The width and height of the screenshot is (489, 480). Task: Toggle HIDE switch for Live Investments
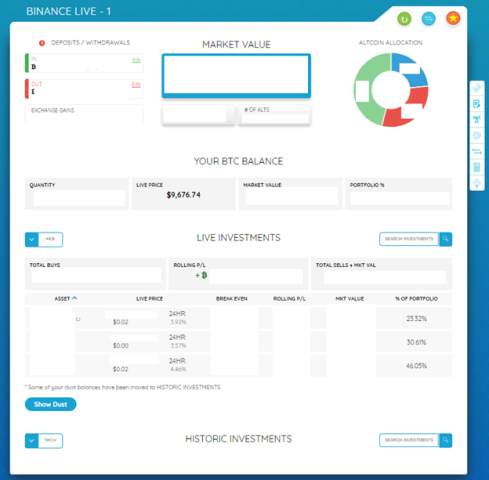[44, 239]
